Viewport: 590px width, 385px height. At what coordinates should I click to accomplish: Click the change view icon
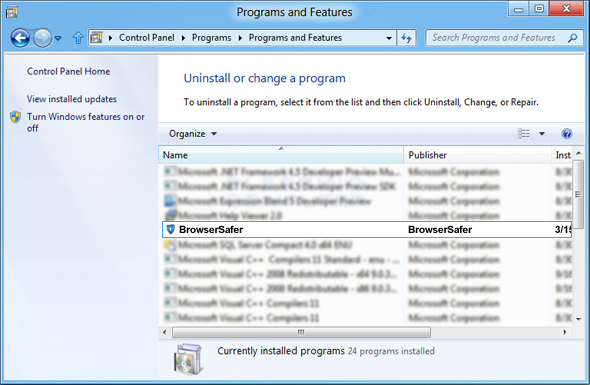[x=523, y=134]
